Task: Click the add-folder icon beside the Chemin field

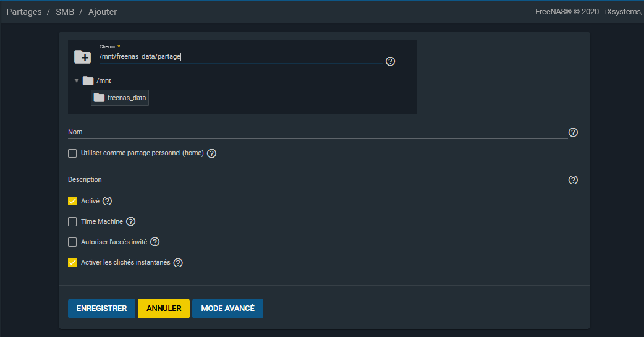Action: point(82,57)
